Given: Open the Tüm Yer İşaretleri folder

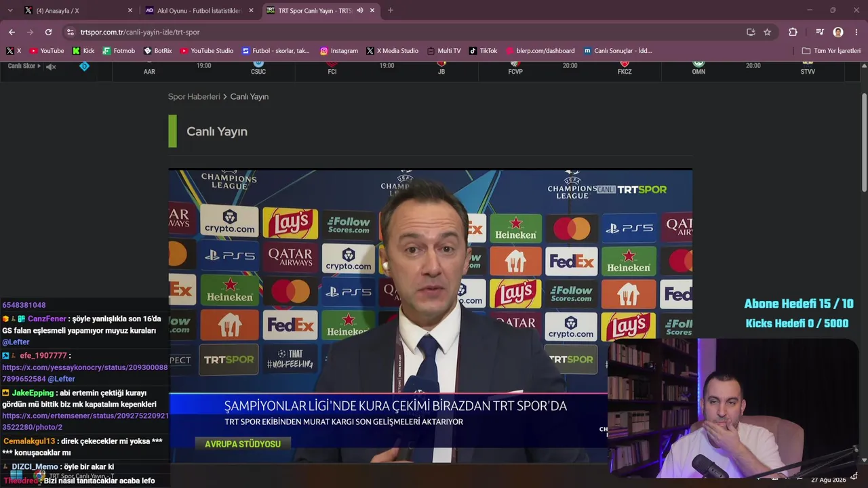Looking at the screenshot, I should point(831,51).
